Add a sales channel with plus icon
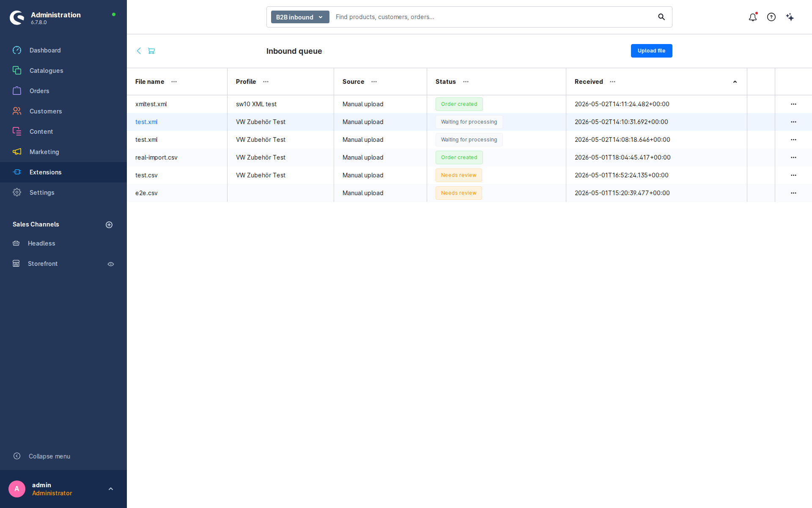Viewport: 812px width, 508px height. coord(109,225)
